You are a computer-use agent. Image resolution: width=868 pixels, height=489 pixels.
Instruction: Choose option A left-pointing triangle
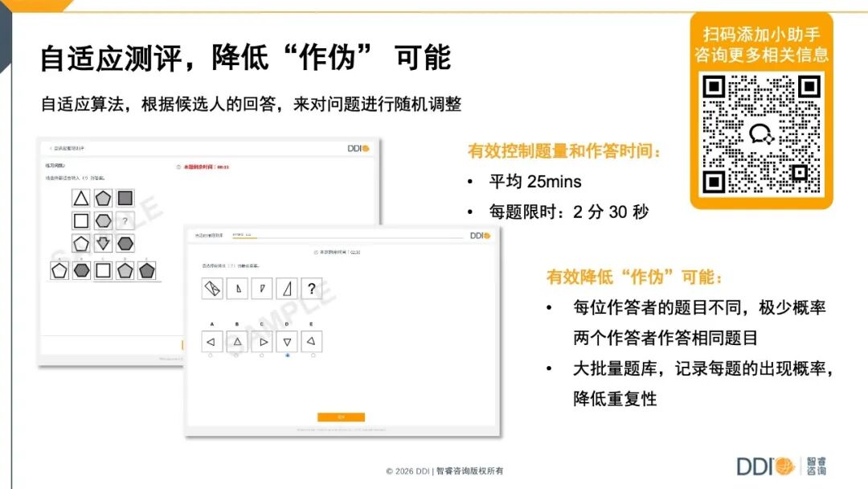point(211,342)
